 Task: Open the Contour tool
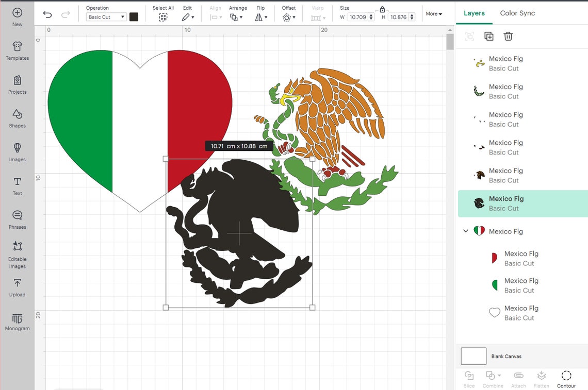point(566,379)
